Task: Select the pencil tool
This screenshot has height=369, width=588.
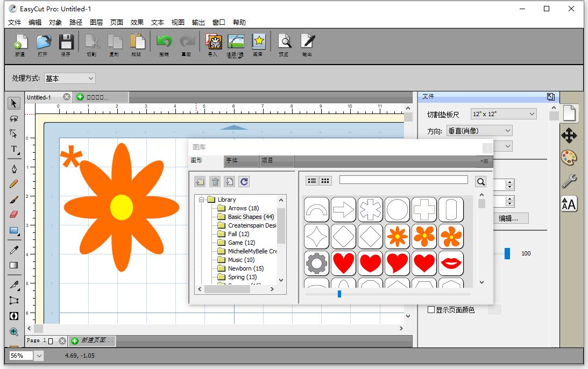Action: (14, 184)
